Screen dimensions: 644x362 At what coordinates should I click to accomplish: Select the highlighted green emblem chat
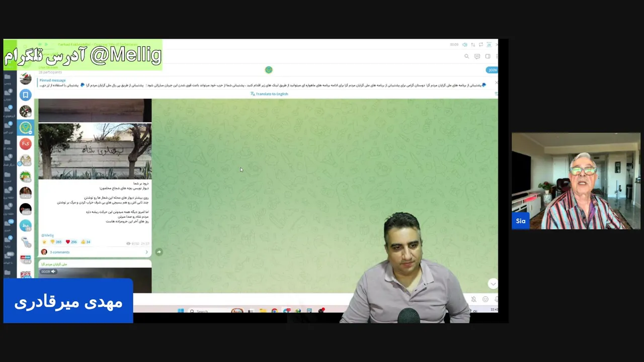(x=26, y=127)
